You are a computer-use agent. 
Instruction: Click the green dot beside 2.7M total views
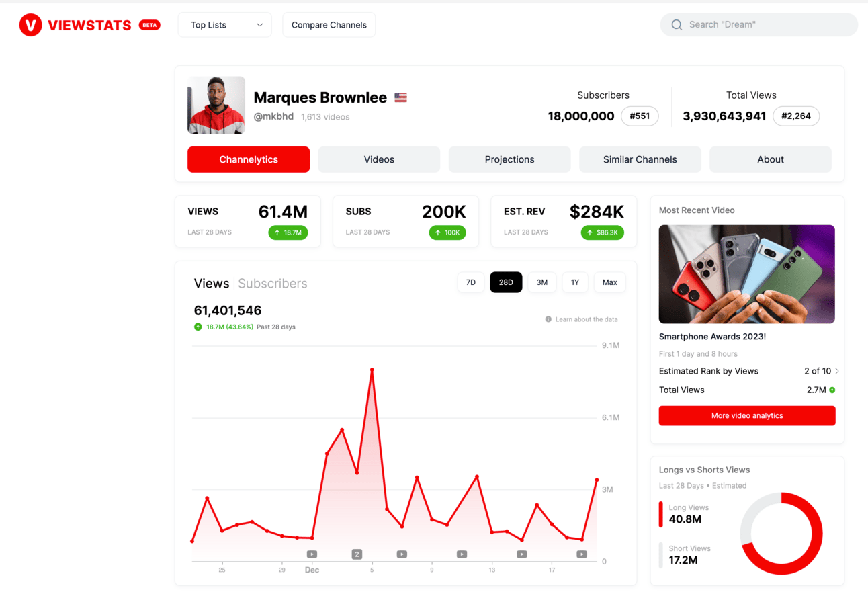(832, 390)
